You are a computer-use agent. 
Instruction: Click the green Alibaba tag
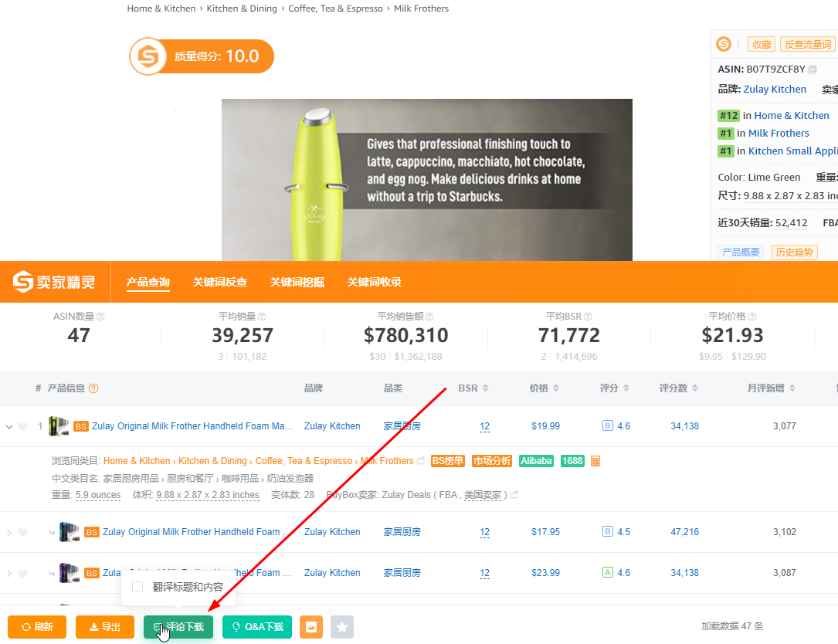[536, 461]
